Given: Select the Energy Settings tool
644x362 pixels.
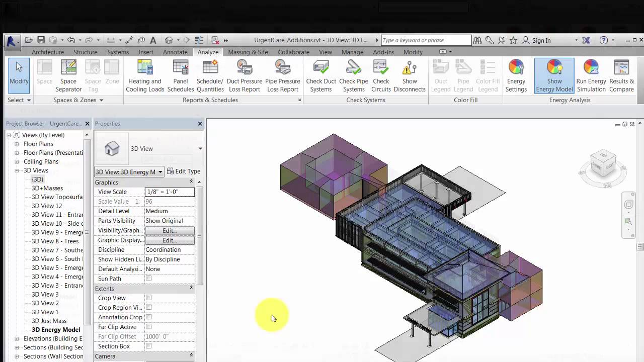Looking at the screenshot, I should tap(516, 75).
